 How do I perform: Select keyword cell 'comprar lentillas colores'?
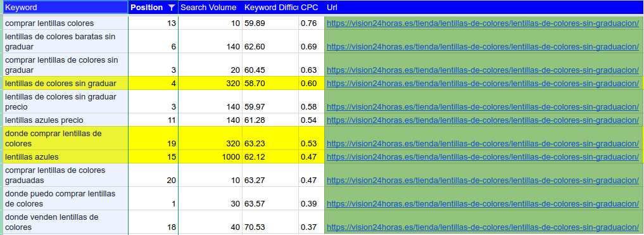[66, 23]
